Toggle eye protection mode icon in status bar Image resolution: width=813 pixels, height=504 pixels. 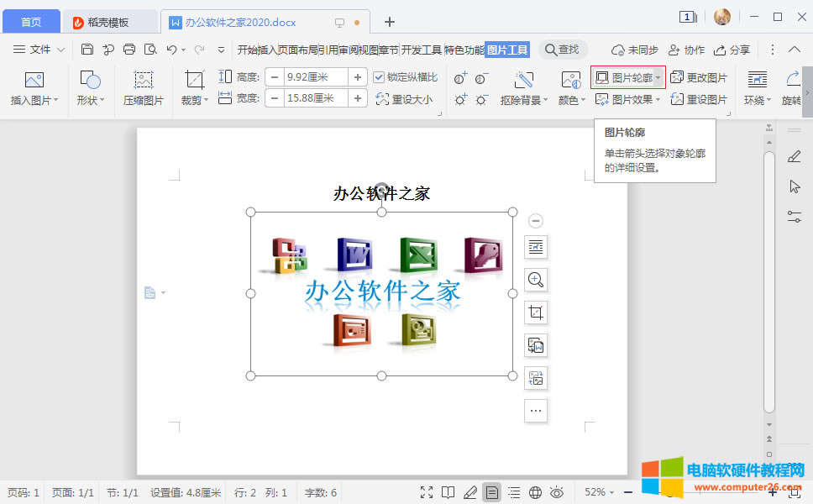[556, 492]
